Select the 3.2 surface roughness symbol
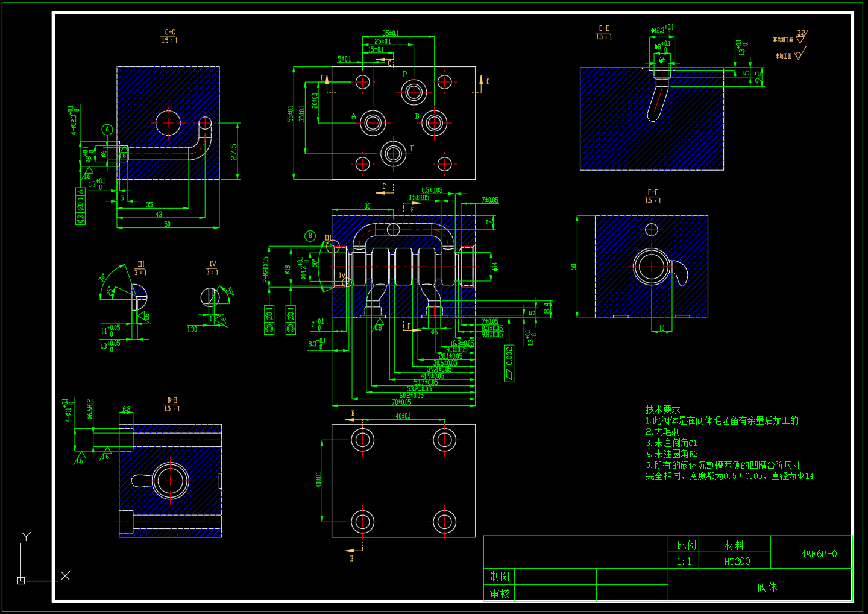The width and height of the screenshot is (868, 614). click(801, 36)
